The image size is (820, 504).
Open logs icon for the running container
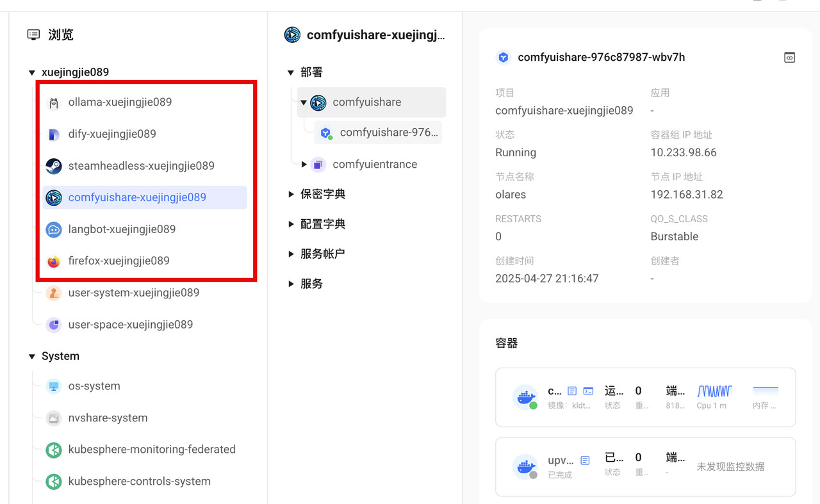[572, 391]
